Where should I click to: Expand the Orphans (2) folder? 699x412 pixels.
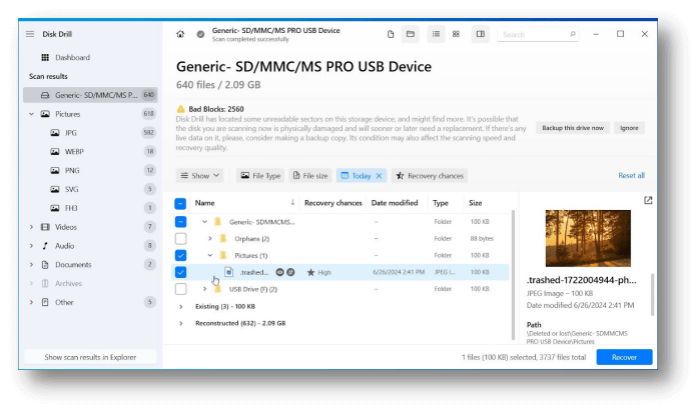tap(210, 239)
